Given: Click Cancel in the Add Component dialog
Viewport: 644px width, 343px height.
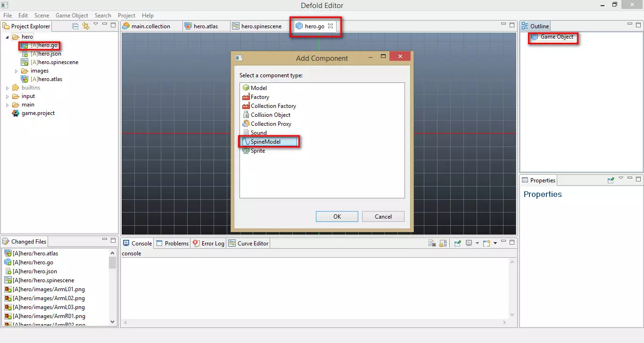Looking at the screenshot, I should click(383, 217).
